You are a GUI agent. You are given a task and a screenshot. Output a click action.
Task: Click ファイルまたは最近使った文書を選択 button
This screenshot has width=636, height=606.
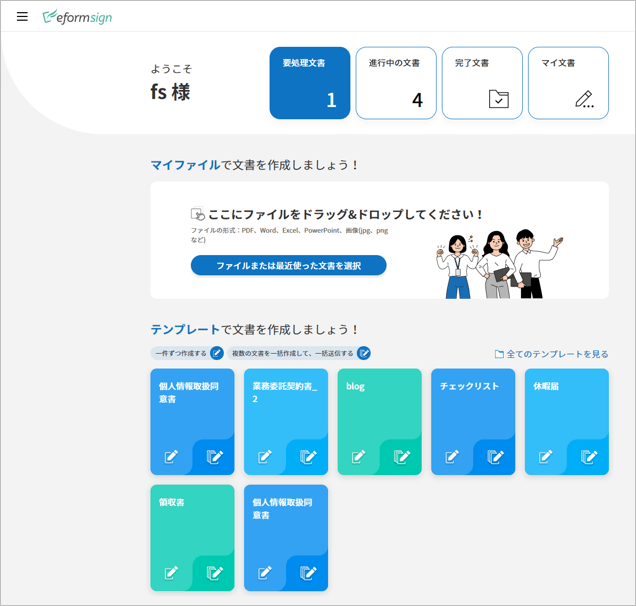(288, 266)
